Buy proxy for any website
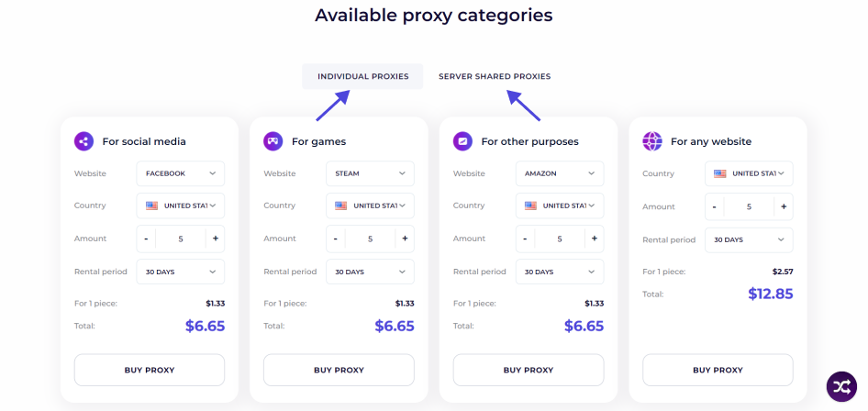The width and height of the screenshot is (868, 411). tap(718, 370)
